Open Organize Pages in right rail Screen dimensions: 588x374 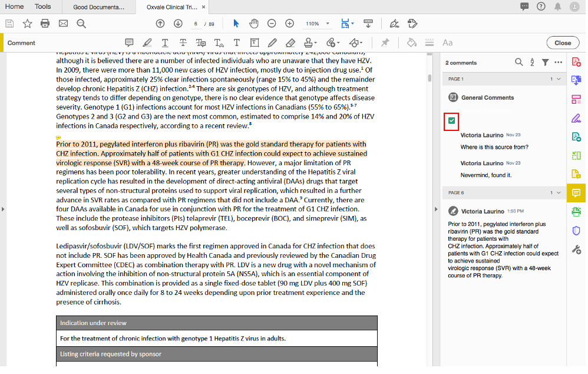[x=576, y=99]
